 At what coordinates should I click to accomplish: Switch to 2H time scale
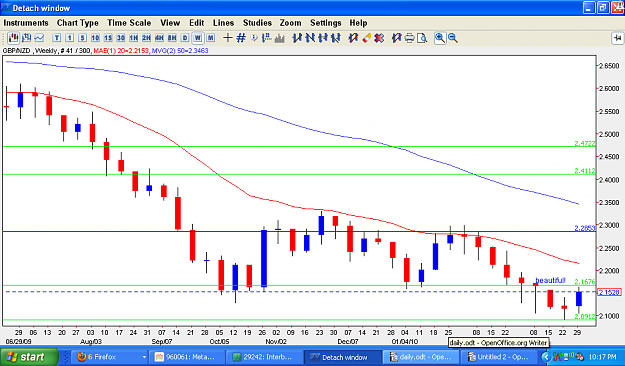click(x=146, y=38)
